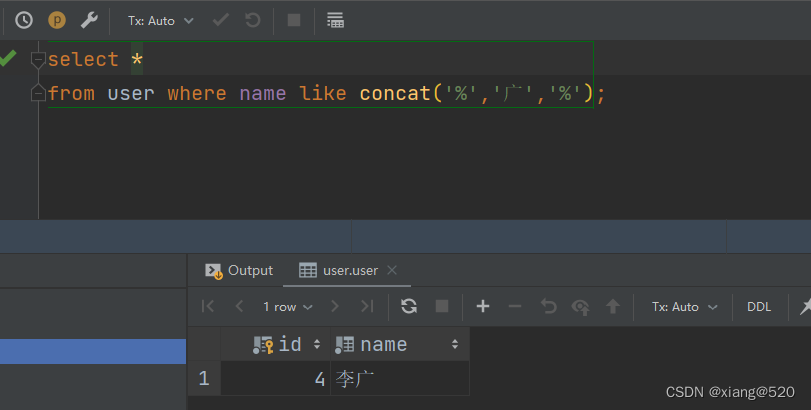Click the DDL button
This screenshot has width=811, height=410.
tap(759, 307)
